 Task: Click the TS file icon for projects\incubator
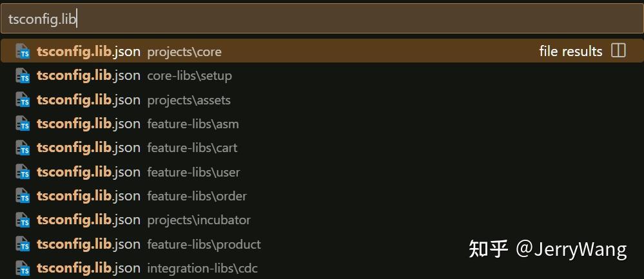[23, 220]
